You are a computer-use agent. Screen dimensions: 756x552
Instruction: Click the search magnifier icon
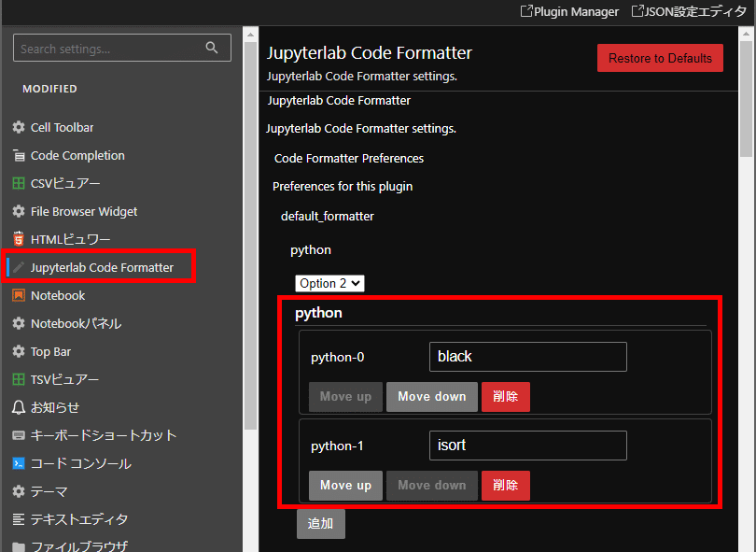tap(211, 48)
